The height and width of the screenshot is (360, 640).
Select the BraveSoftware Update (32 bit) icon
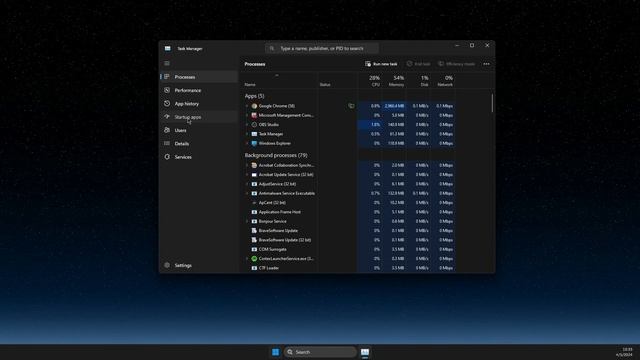coord(254,240)
